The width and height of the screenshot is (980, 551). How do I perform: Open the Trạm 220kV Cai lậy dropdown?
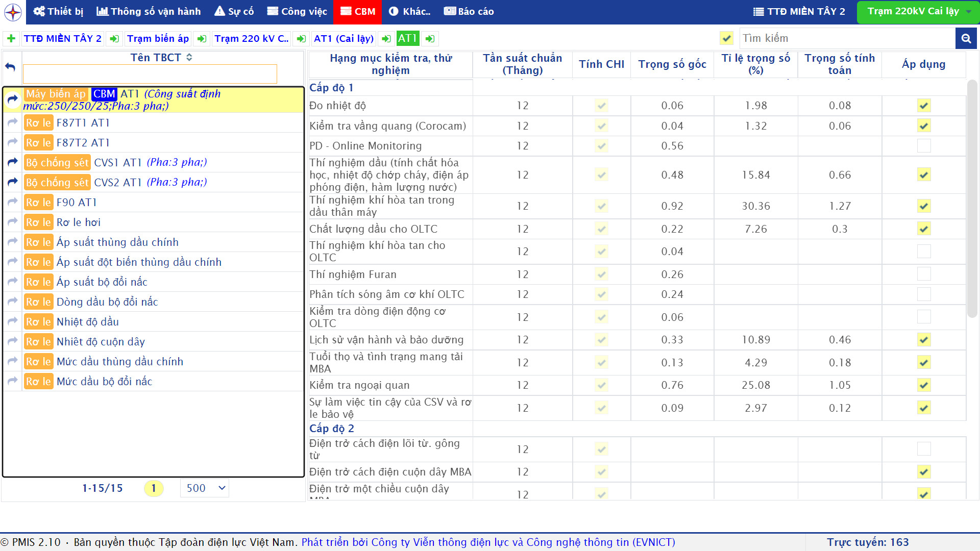coord(918,12)
